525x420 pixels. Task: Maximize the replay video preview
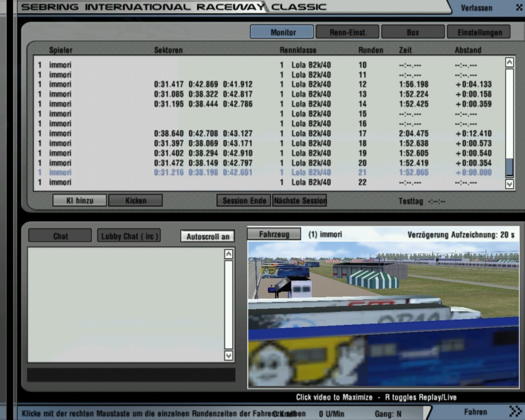[383, 315]
